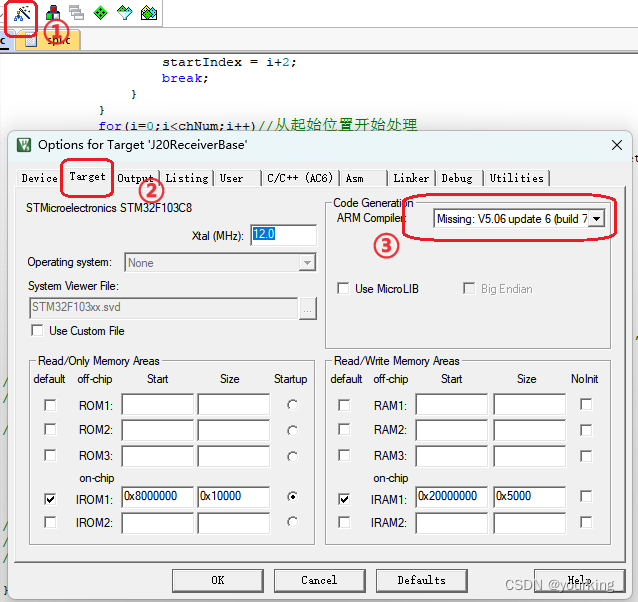Open the Pack Installer icon
This screenshot has width=638, height=602.
click(149, 13)
